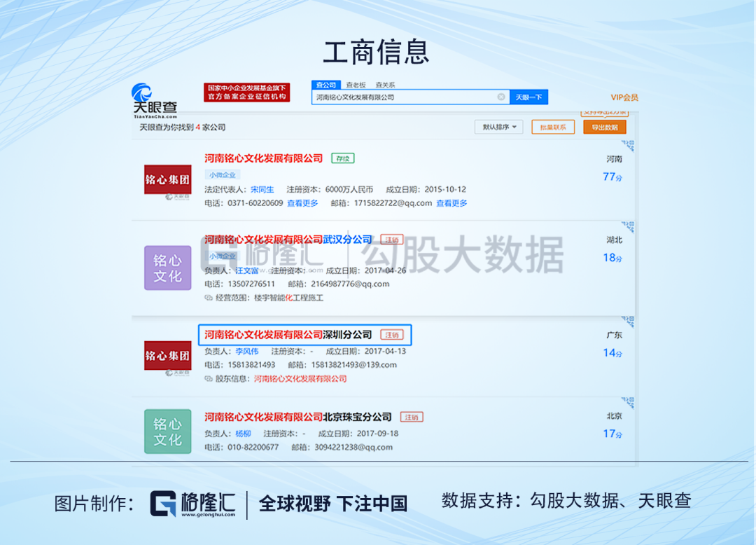Click the 注销 tag of 深圳分公司

point(391,335)
